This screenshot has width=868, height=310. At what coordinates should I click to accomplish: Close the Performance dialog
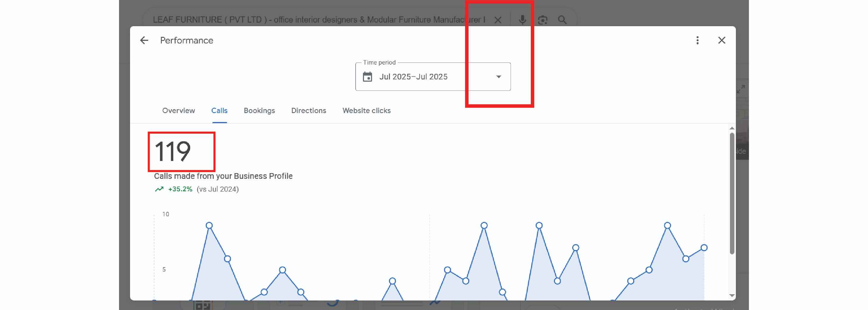point(721,40)
